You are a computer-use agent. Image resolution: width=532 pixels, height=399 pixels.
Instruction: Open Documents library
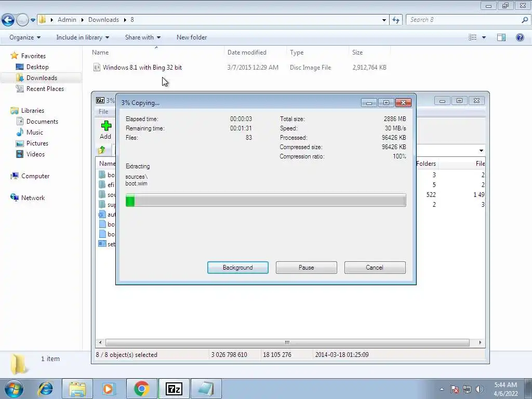coord(42,121)
